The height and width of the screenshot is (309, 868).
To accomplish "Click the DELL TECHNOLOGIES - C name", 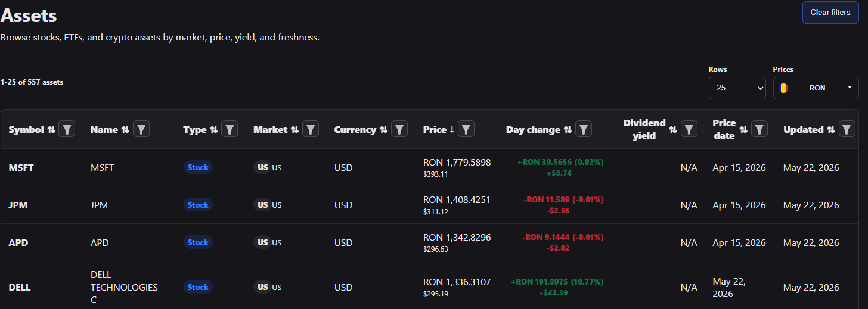I will [x=127, y=287].
